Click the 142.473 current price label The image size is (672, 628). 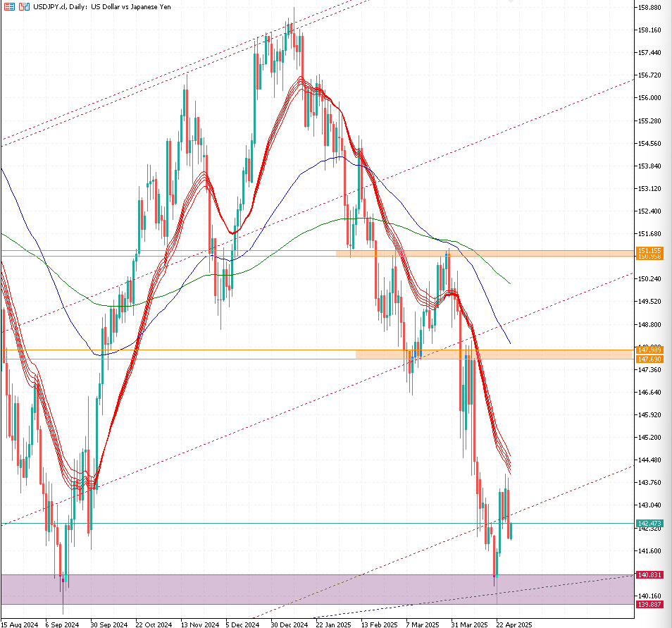coord(649,523)
